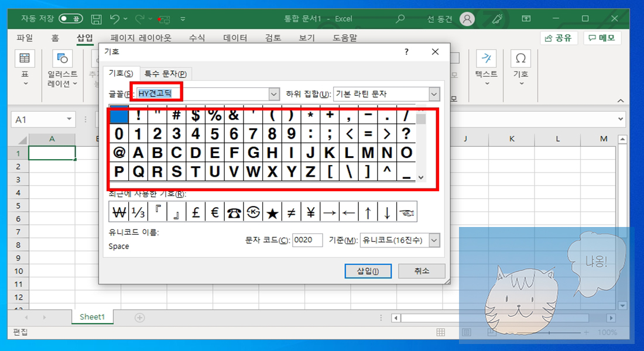Select the 기호(S) tab in dialog
Image resolution: width=644 pixels, height=351 pixels.
121,73
